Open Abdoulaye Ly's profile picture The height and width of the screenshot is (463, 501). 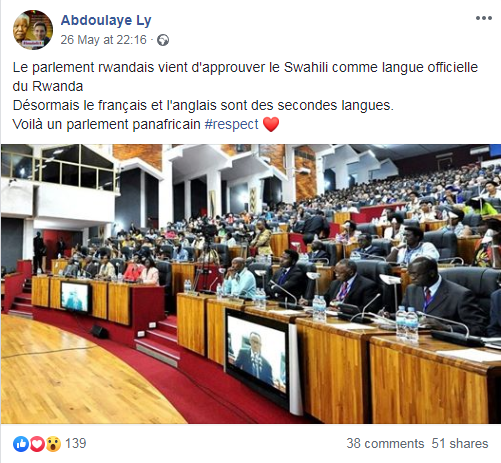click(x=33, y=29)
